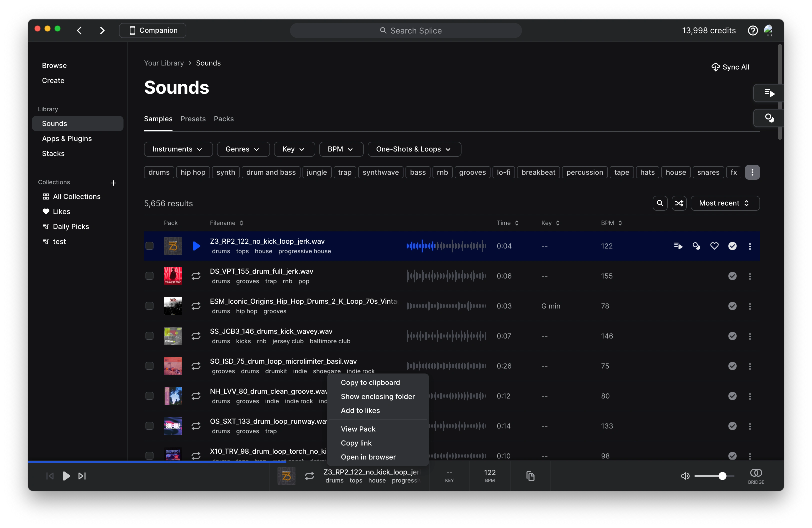This screenshot has height=528, width=812.
Task: Go back via the Your Library breadcrumb
Action: (x=164, y=63)
